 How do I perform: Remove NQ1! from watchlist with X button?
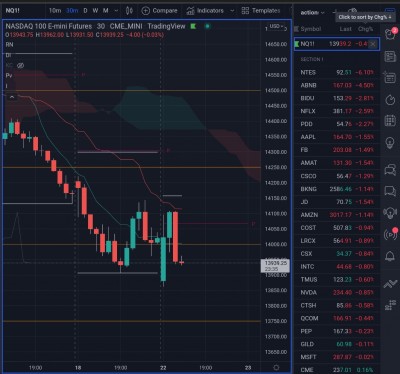click(x=373, y=44)
